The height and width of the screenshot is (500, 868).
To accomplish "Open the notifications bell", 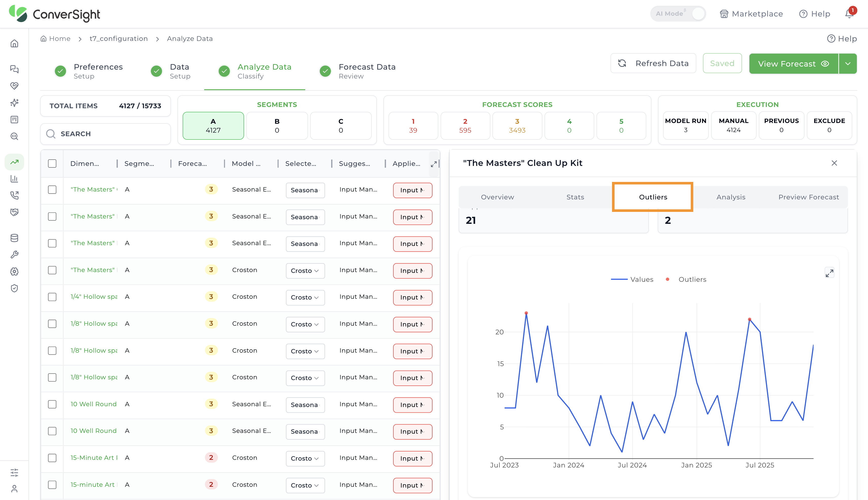I will [x=849, y=14].
